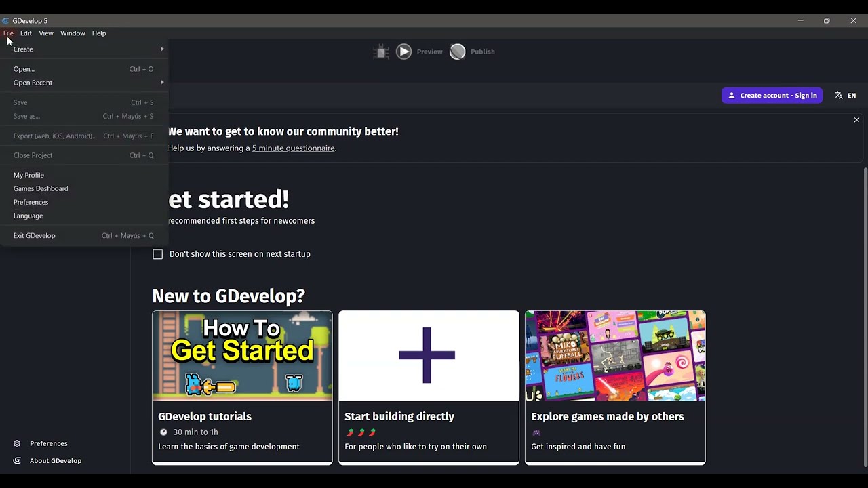This screenshot has width=868, height=488.
Task: Open the Edit menu
Action: pos(26,33)
